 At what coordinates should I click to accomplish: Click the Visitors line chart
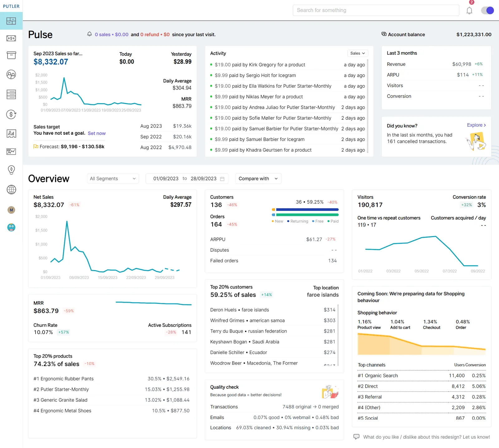422,251
